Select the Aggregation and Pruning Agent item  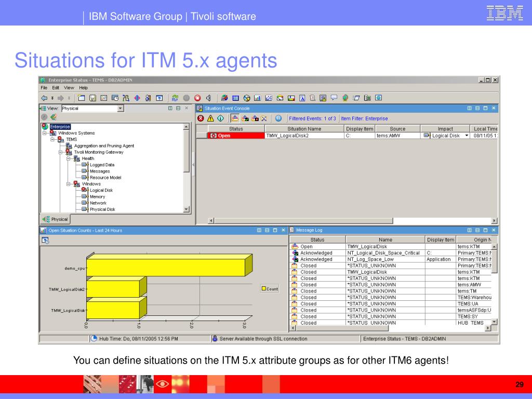(x=104, y=146)
